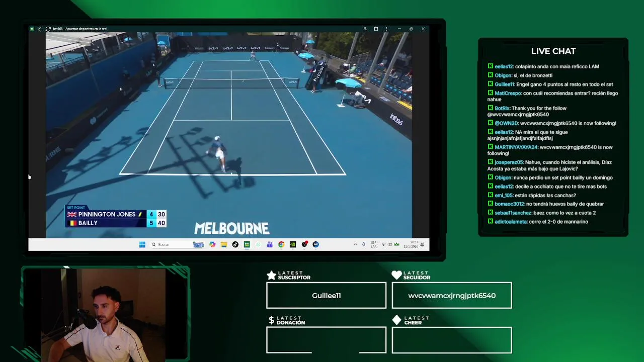Image resolution: width=644 pixels, height=362 pixels.
Task: Click the MELBOURNE text on the stream
Action: click(232, 229)
